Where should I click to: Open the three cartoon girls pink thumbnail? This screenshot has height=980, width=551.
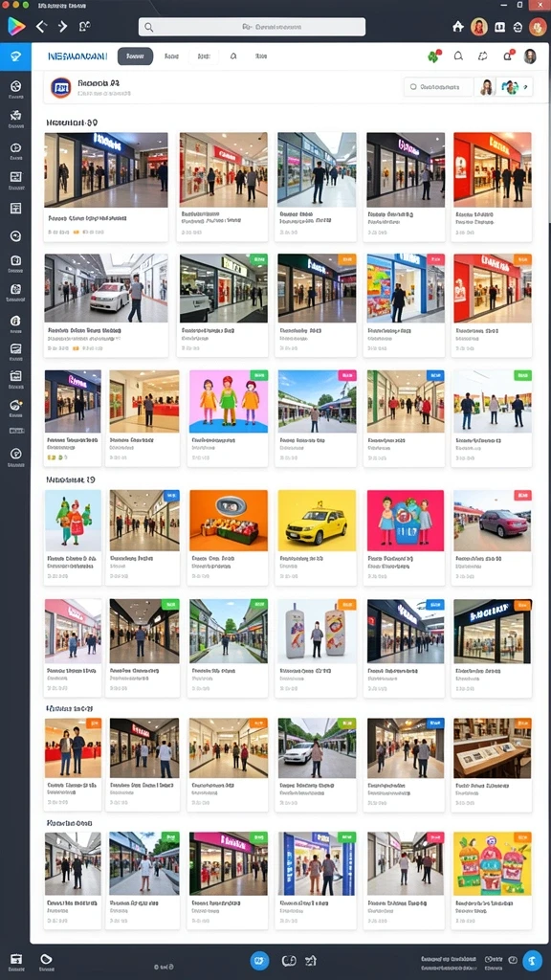229,401
